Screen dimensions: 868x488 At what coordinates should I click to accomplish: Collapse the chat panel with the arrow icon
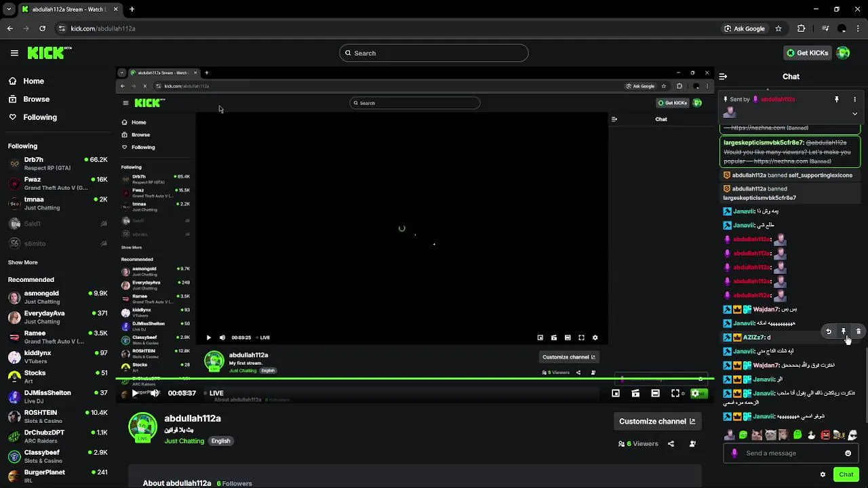click(x=723, y=77)
